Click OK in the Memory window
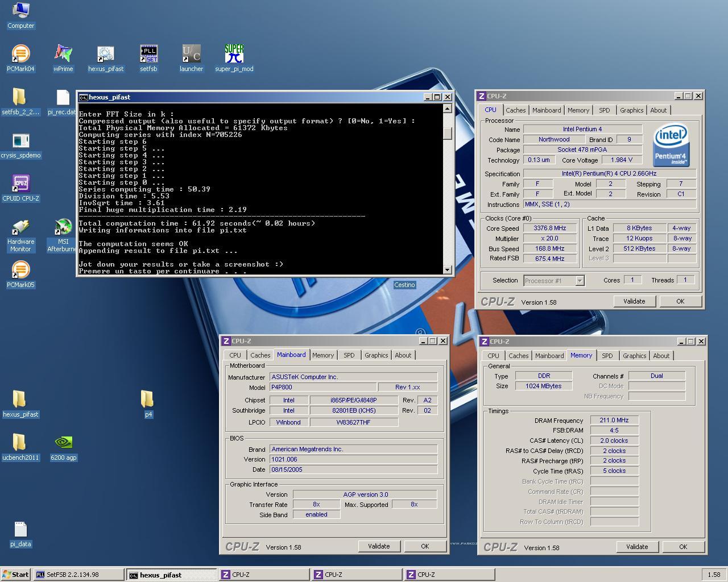 [x=683, y=547]
